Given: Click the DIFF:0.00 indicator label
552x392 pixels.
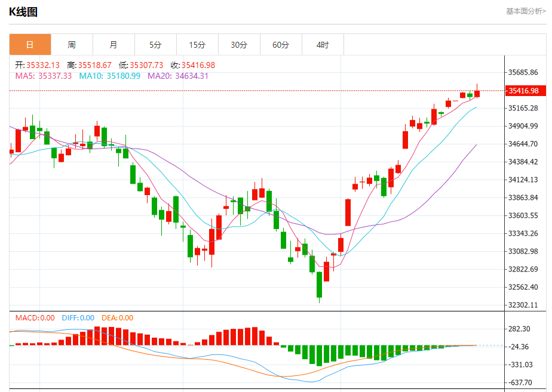Looking at the screenshot, I should [78, 318].
